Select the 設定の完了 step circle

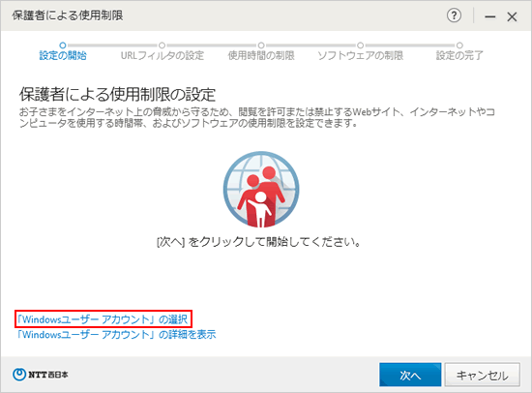point(459,45)
